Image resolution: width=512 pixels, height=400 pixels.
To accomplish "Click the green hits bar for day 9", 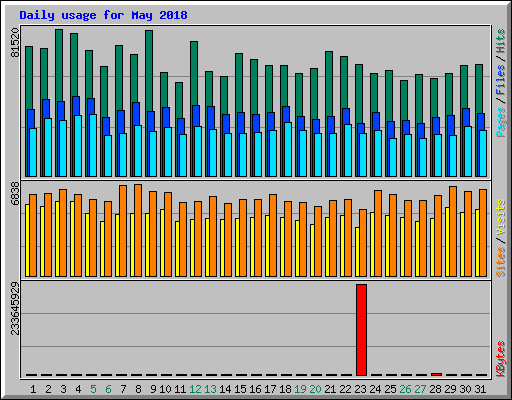I will coord(149,71).
